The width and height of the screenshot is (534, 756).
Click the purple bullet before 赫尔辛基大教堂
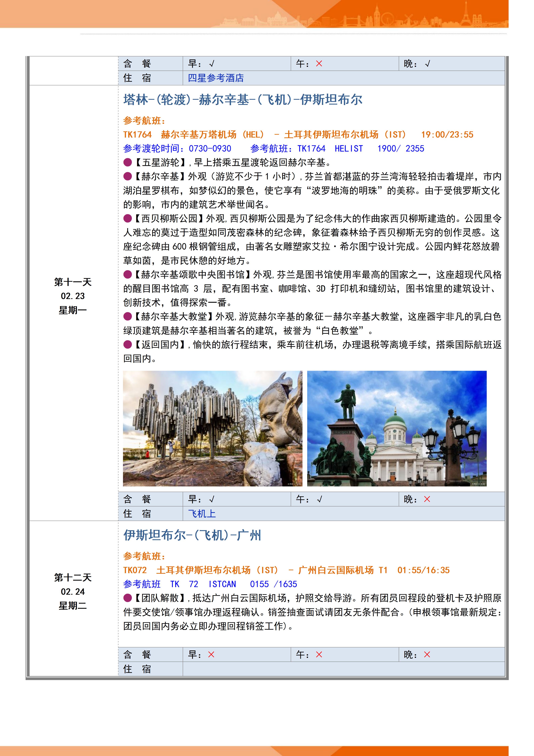point(127,316)
